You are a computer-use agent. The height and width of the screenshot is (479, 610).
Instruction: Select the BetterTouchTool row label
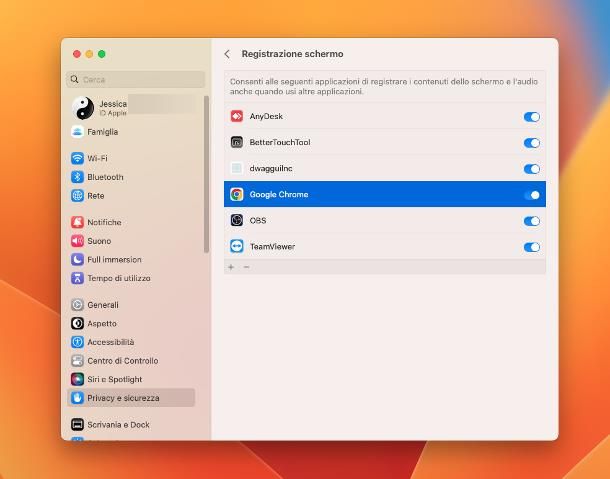280,142
